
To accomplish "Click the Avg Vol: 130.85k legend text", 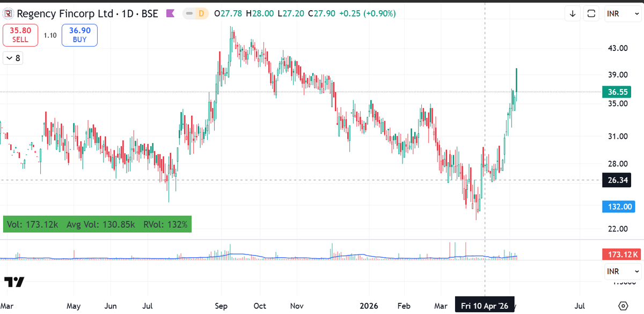I will (x=101, y=225).
